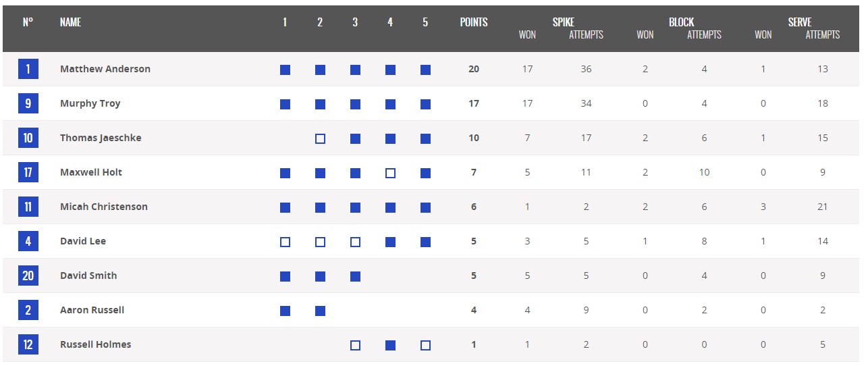Click David Lee's jersey number 4 badge
868x366 pixels.
pyautogui.click(x=28, y=241)
